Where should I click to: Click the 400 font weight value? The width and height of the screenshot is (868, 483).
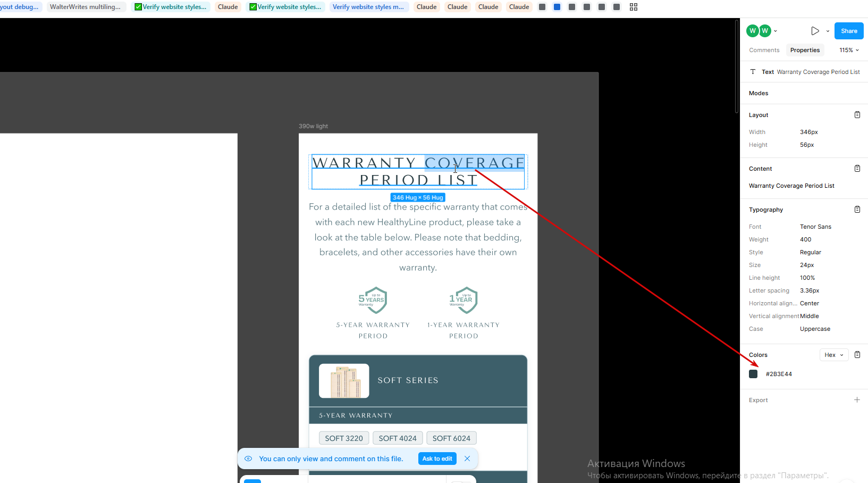(806, 239)
